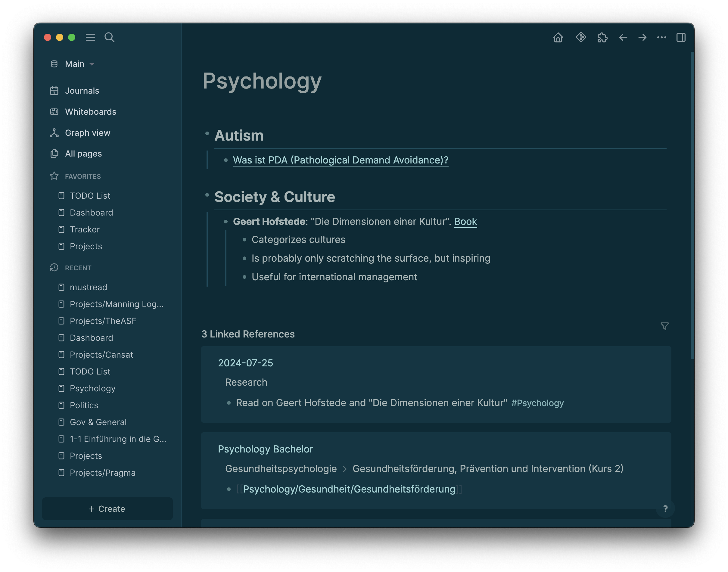
Task: Toggle the sidebar layout view icon
Action: click(x=681, y=37)
